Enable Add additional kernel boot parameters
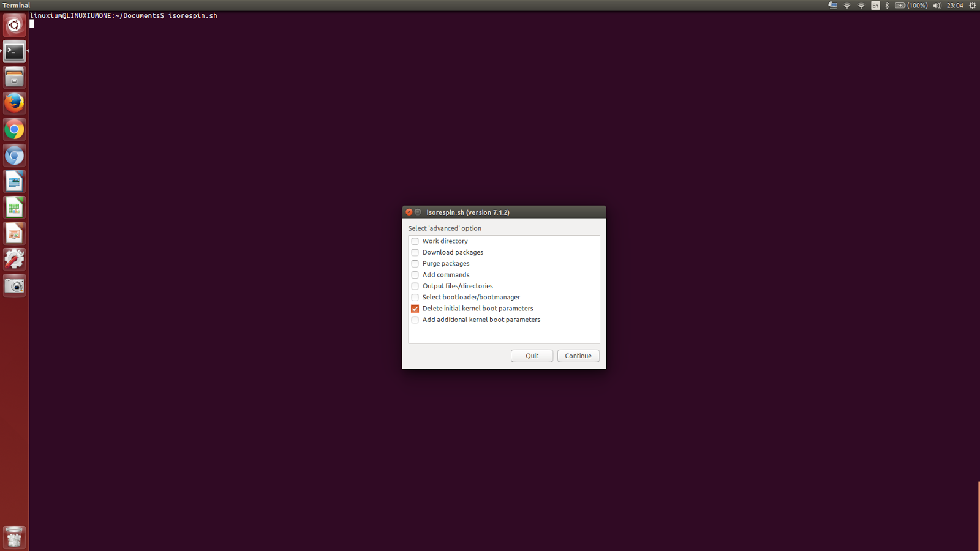980x551 pixels. [x=415, y=320]
